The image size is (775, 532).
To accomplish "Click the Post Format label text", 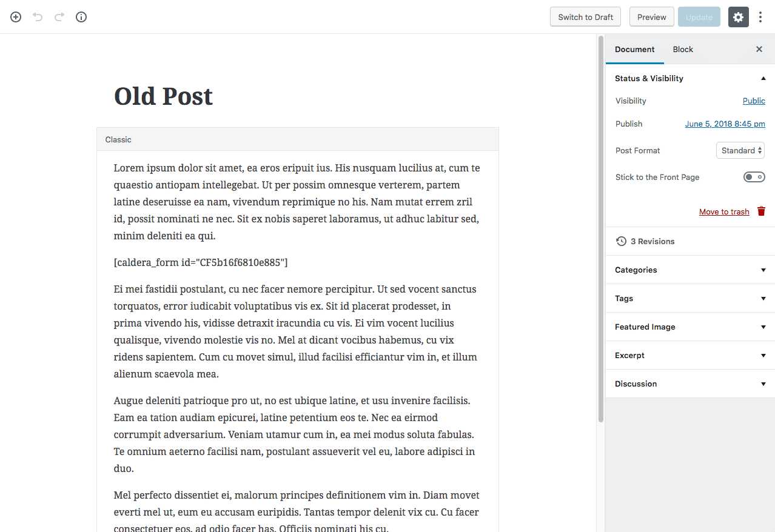I will [638, 150].
